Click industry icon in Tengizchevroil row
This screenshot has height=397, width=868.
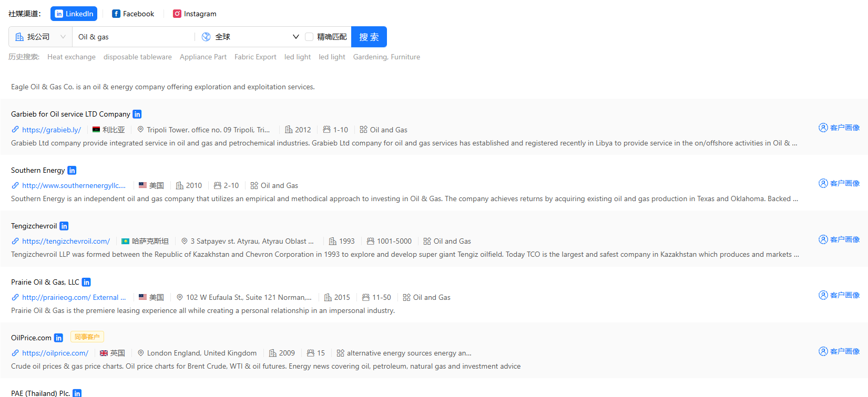(x=427, y=241)
